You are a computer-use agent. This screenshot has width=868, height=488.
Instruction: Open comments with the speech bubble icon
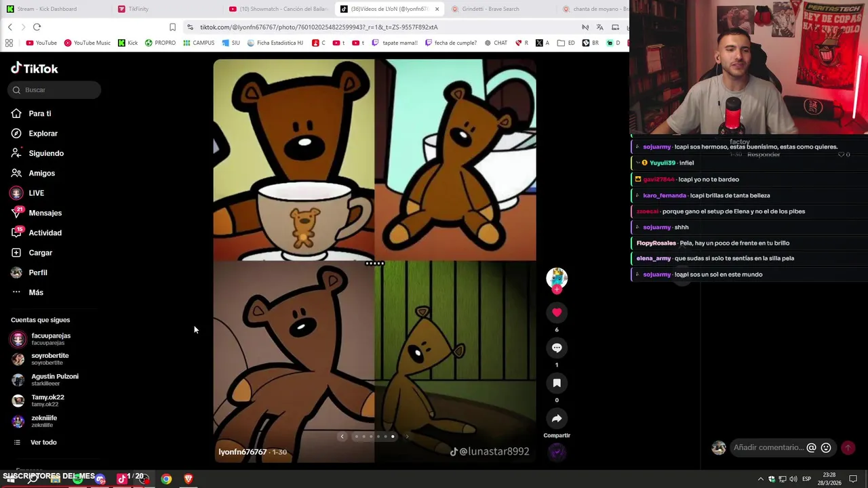(557, 348)
